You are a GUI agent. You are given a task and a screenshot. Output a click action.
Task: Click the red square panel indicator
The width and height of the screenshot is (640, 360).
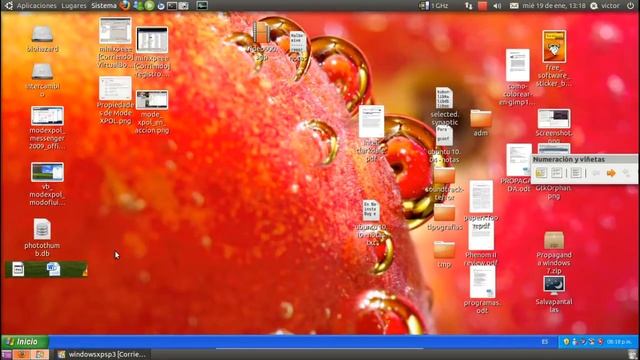pos(483,6)
